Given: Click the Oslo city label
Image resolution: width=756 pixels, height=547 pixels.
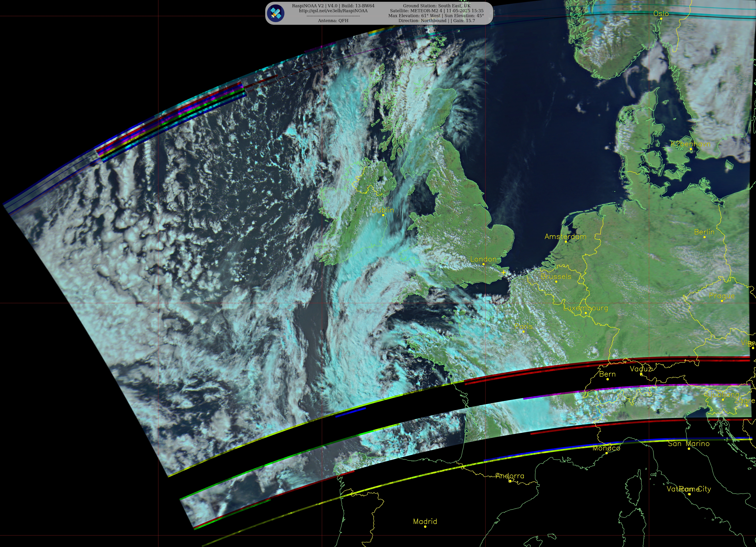Looking at the screenshot, I should tap(661, 14).
